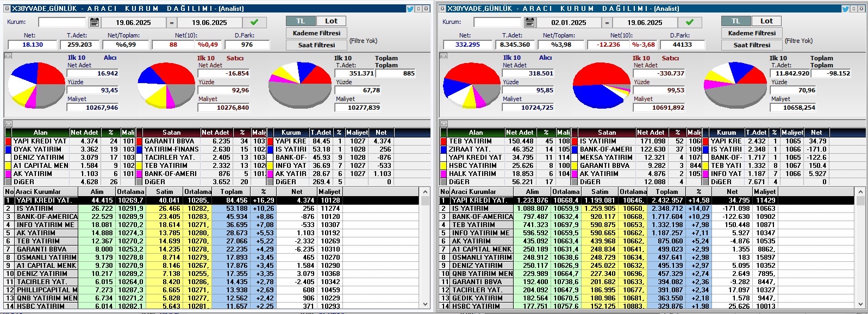Select the GEDIK YATIRIM row
Viewport: 868px width, 314px height.
click(x=647, y=298)
